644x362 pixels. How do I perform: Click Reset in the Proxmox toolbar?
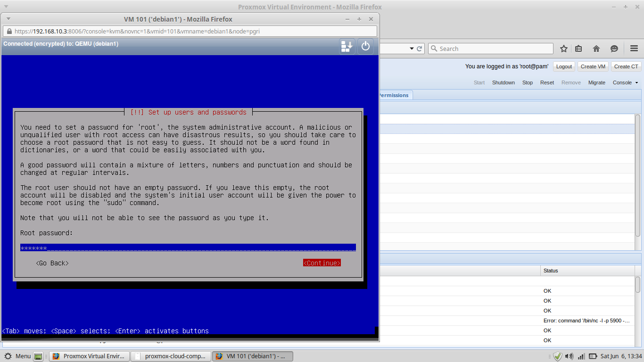[547, 82]
